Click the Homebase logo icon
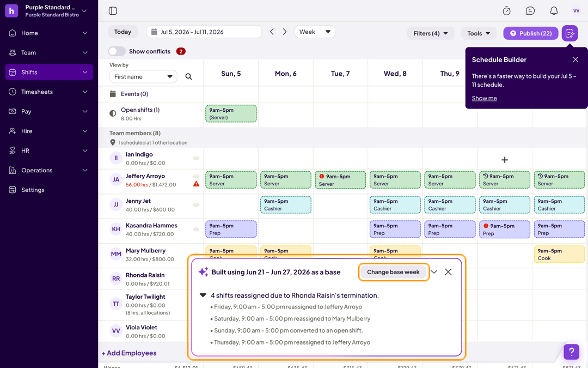Screen dimensions: 588x368 click(x=11, y=11)
